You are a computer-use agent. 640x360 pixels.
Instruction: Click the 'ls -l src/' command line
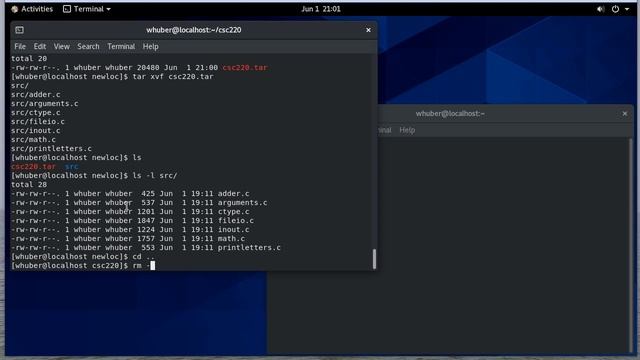click(94, 176)
